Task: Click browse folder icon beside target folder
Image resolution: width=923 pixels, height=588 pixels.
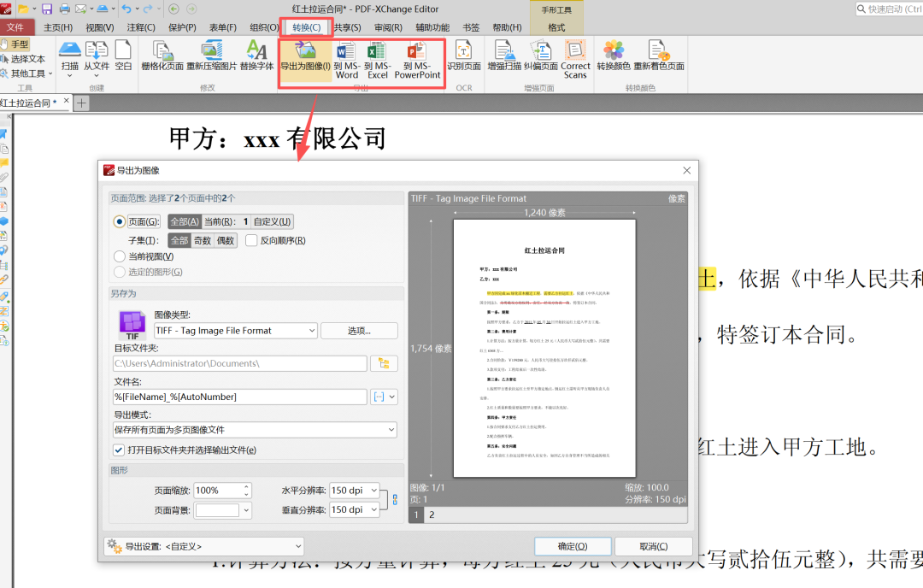Action: coord(384,363)
